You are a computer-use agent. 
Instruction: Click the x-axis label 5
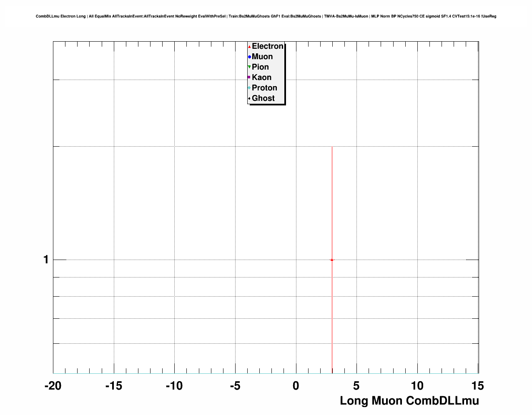(x=356, y=386)
